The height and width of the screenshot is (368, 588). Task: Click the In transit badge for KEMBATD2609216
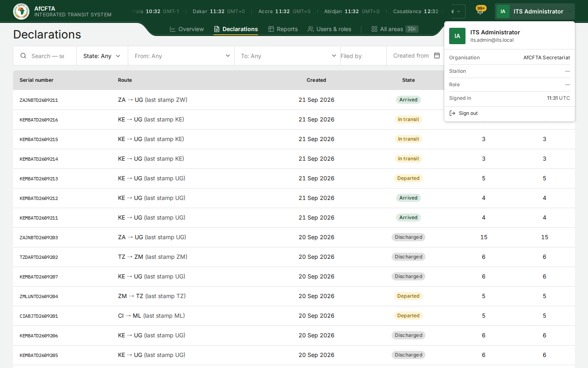[408, 119]
